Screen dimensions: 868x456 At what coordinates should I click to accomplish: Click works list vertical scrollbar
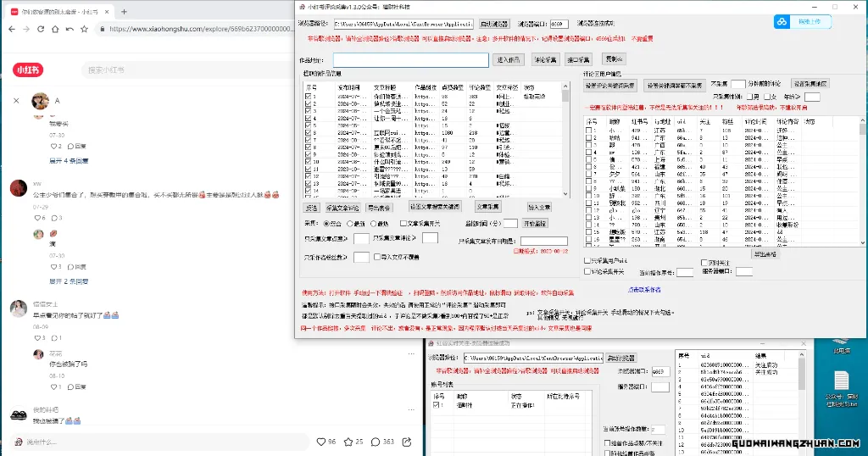coord(565,140)
